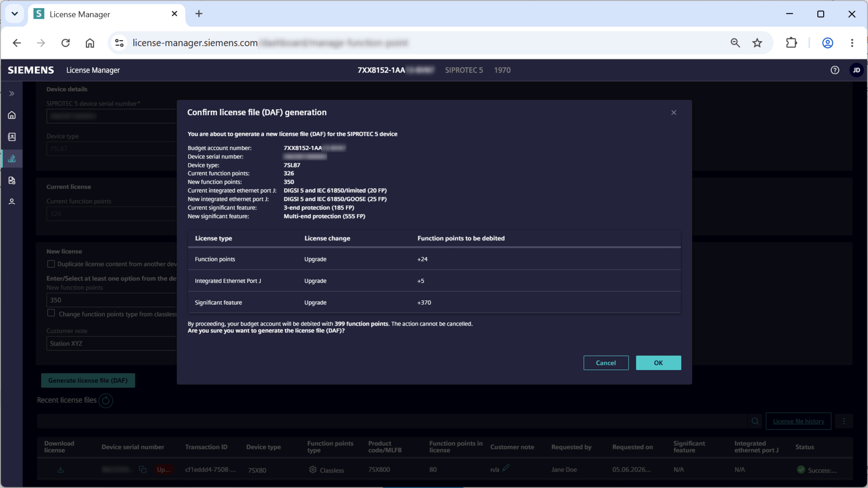Image resolution: width=868 pixels, height=488 pixels.
Task: Click the SIEMENS logo
Action: pyautogui.click(x=31, y=70)
